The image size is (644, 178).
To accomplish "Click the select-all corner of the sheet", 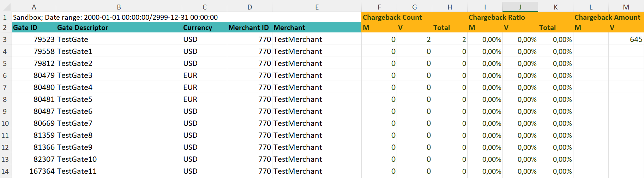I will pos(6,7).
